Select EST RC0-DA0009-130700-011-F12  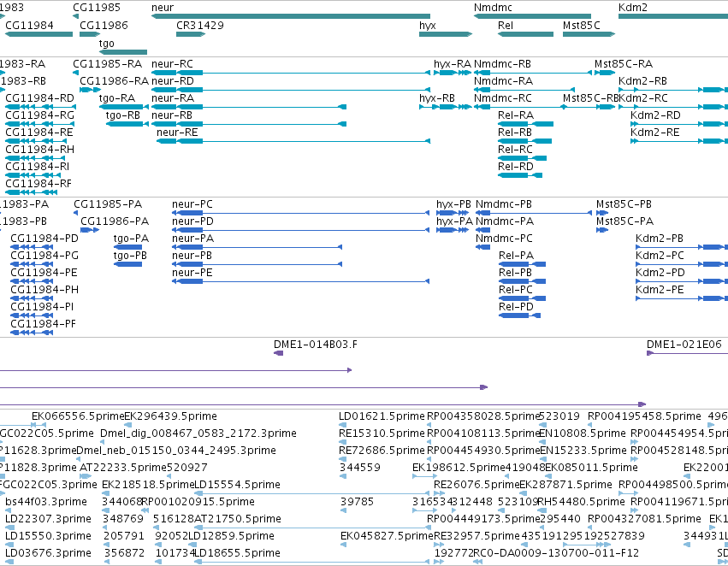click(x=477, y=562)
